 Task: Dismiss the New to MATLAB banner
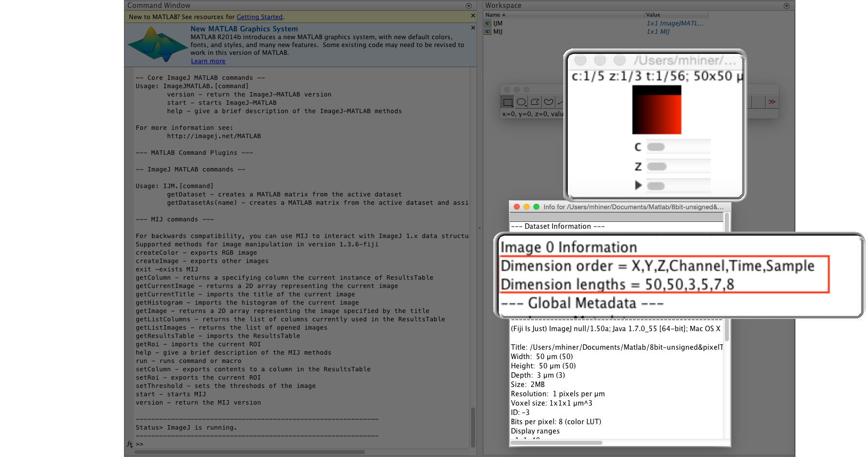[473, 16]
